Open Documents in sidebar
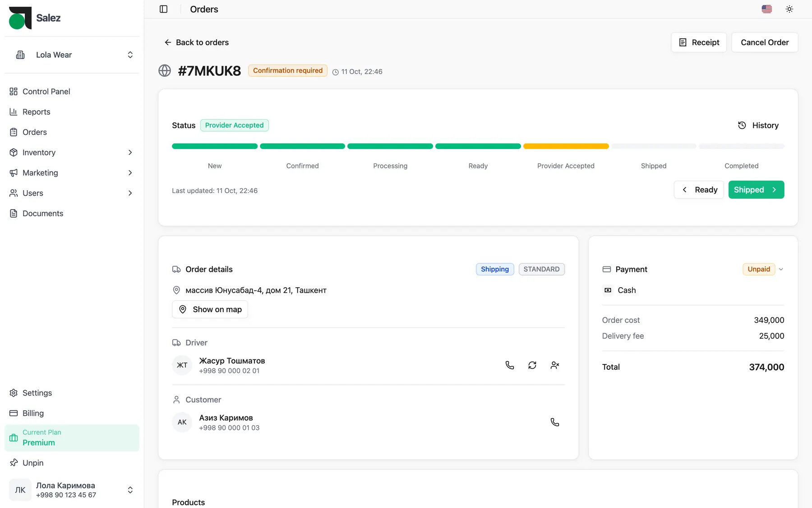 tap(72, 214)
